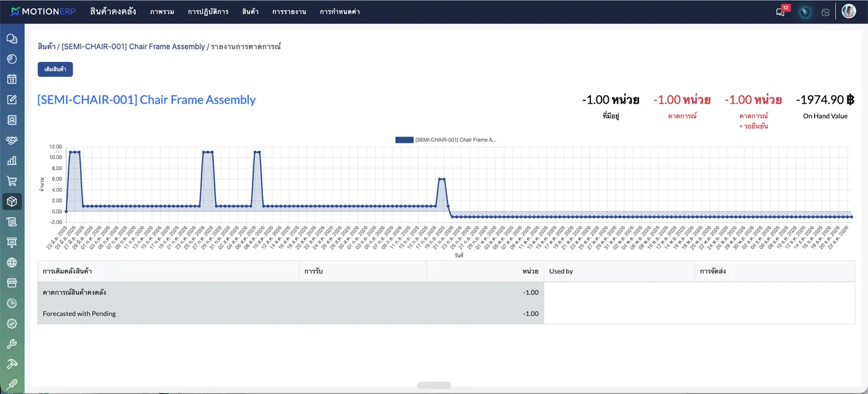Click the หน่วย column header
The width and height of the screenshot is (868, 394).
coord(485,271)
